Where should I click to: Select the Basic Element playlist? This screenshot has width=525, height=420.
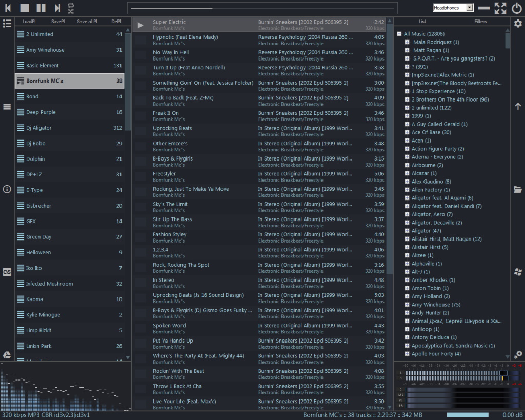tap(70, 65)
